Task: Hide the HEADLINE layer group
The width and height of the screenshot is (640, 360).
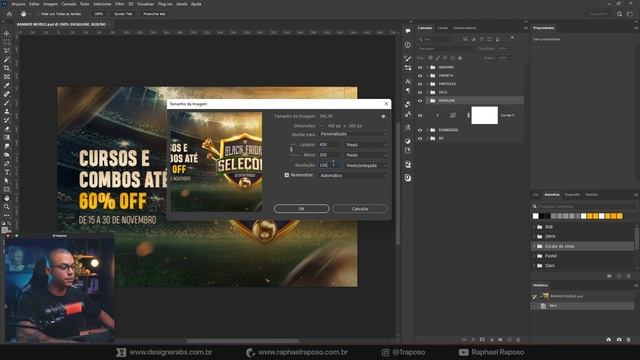Action: (420, 100)
